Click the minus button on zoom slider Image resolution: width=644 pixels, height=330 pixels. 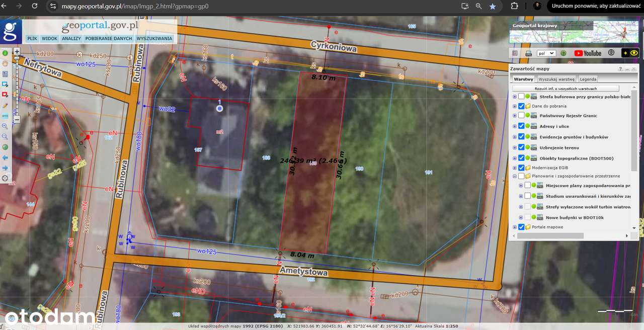pyautogui.click(x=17, y=120)
